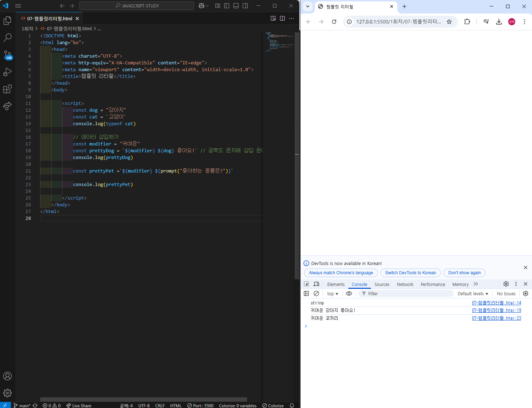
Task: Toggle the Live Server Port 5500
Action: point(200,406)
